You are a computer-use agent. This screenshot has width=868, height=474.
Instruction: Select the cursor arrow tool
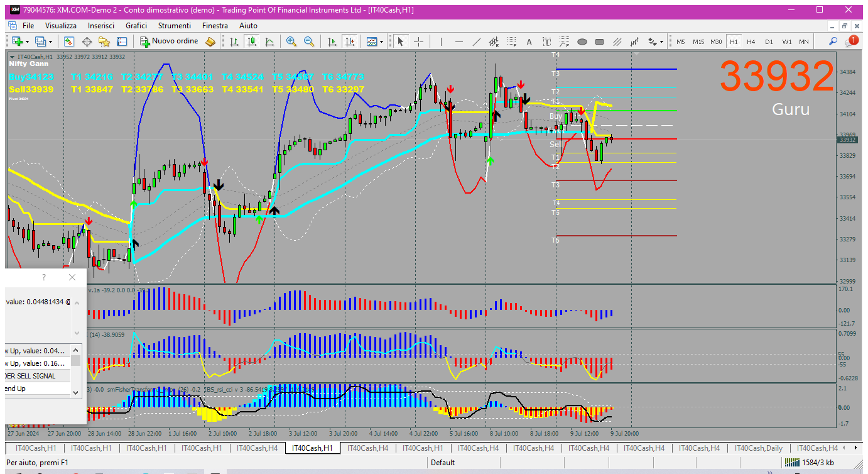coord(401,41)
